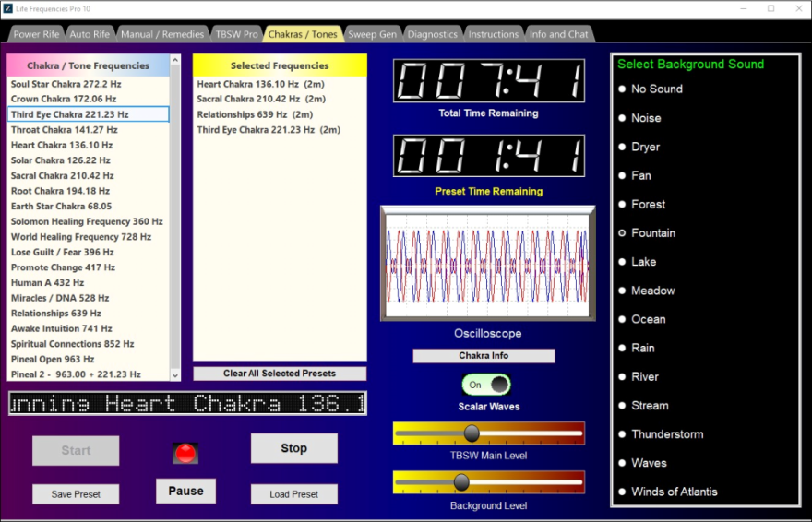The width and height of the screenshot is (812, 522).
Task: Go to Info and Chat tab
Action: click(x=558, y=34)
